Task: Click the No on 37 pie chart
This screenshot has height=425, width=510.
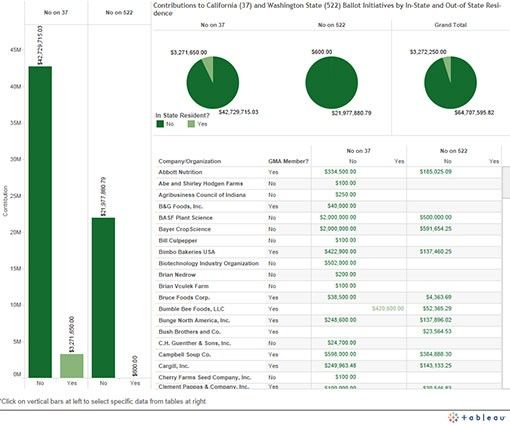Action: tap(213, 83)
